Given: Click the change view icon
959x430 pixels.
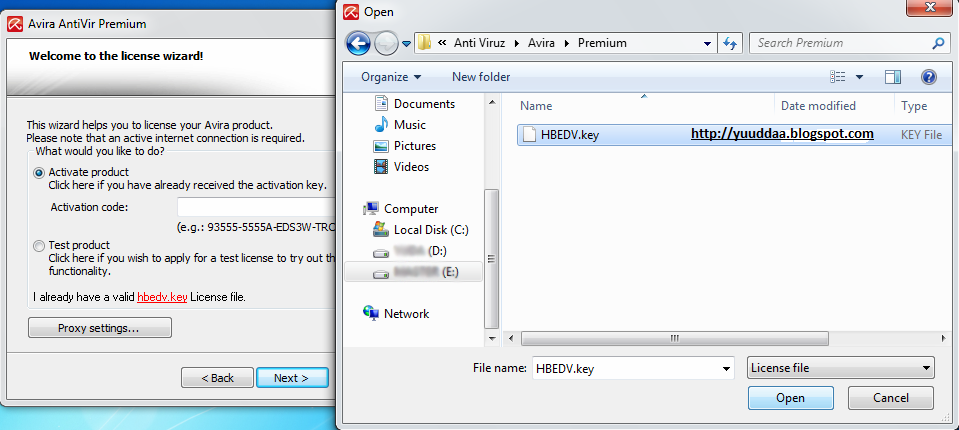Looking at the screenshot, I should point(837,76).
